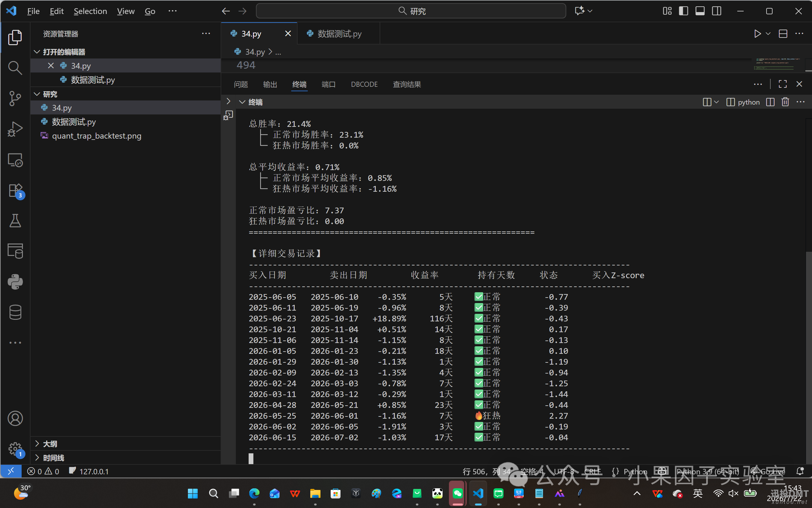Click the command center search box
Viewport: 812px width, 508px height.
(411, 11)
